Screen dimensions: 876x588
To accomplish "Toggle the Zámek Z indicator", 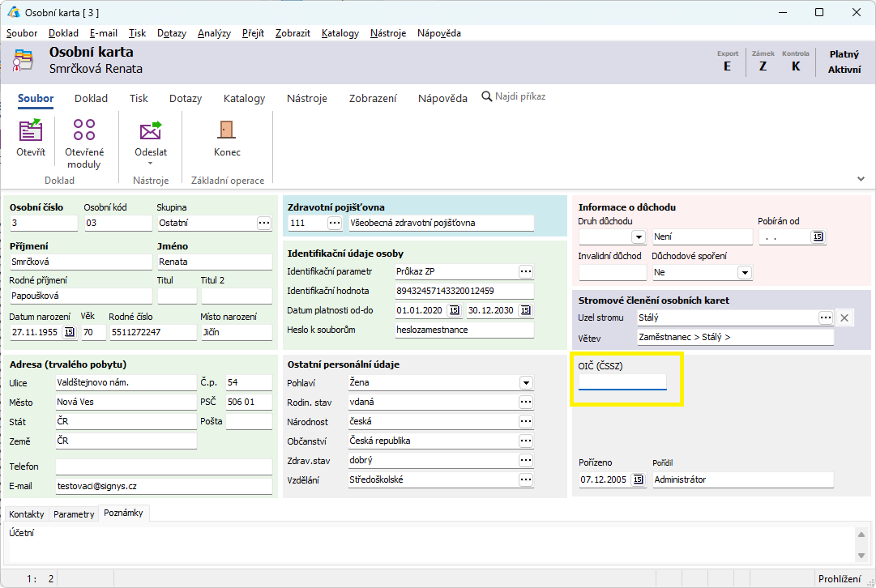I will click(x=763, y=66).
